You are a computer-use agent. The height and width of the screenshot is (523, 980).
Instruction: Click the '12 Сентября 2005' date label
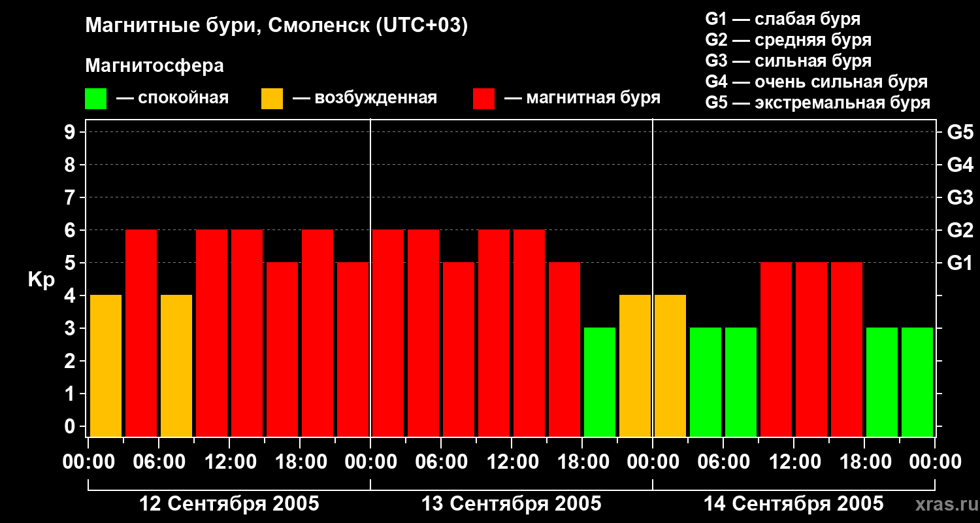(x=229, y=503)
